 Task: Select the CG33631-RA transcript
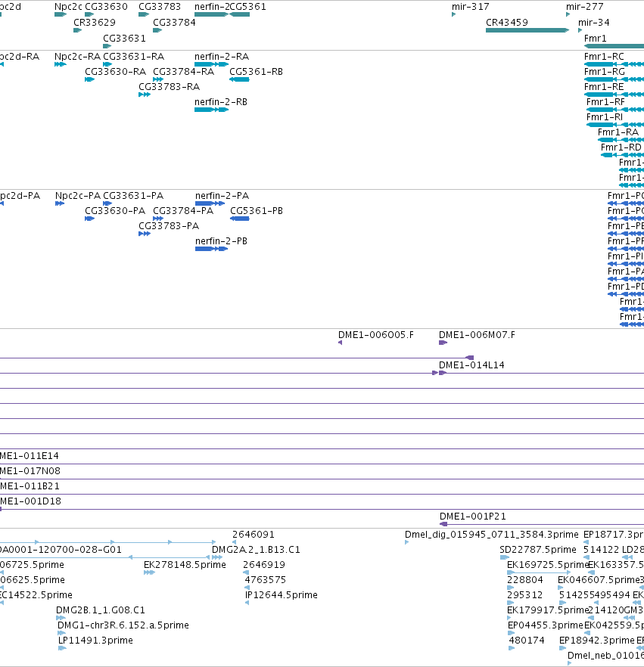(107, 64)
